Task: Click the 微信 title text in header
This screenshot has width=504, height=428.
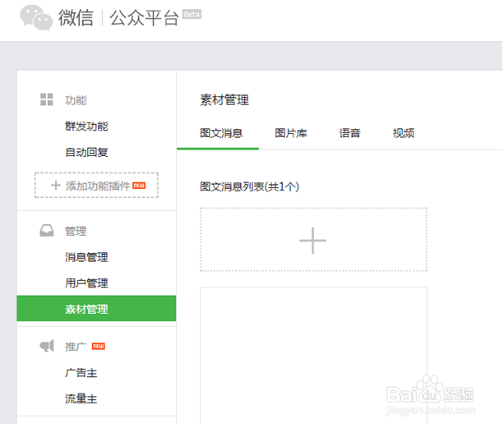Action: click(76, 17)
